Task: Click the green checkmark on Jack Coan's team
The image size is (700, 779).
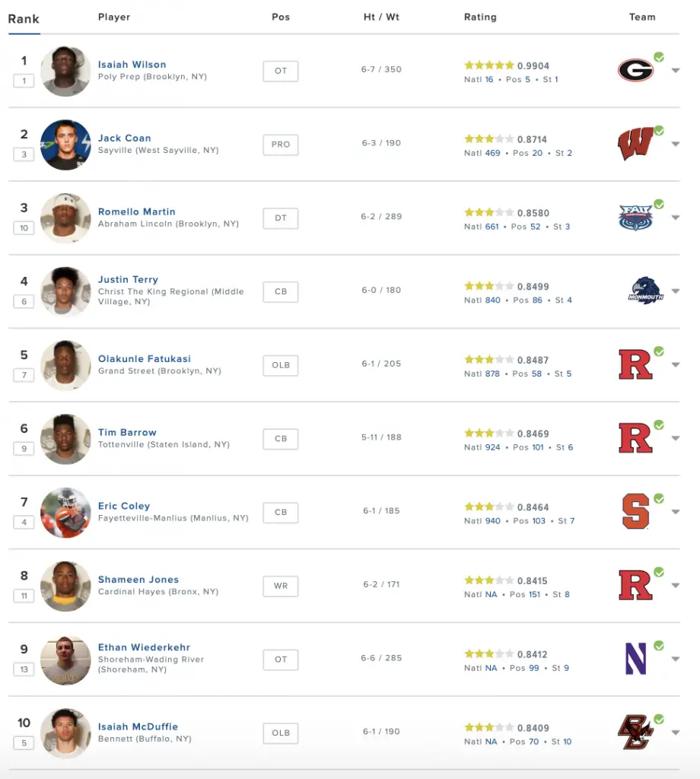Action: pyautogui.click(x=659, y=131)
